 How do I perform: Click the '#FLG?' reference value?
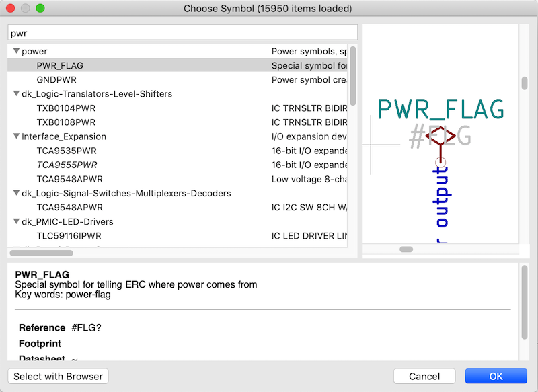click(x=87, y=328)
